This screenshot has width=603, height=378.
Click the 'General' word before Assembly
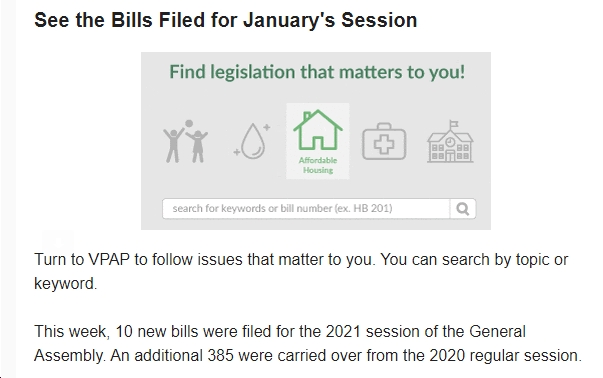(x=497, y=331)
